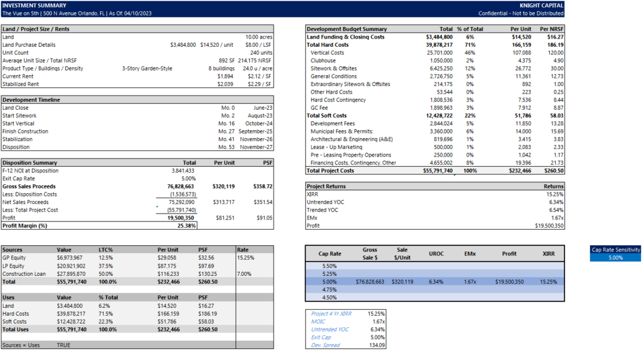The width and height of the screenshot is (644, 351).
Task: Click Sources = Uses TRUE cell
Action: (x=63, y=345)
